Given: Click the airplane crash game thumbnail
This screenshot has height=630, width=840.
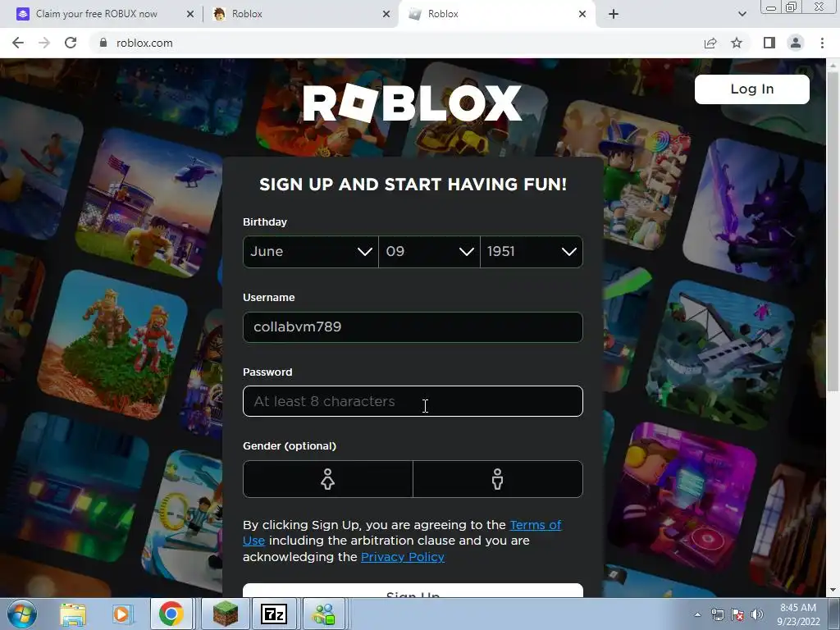Looking at the screenshot, I should 720,354.
